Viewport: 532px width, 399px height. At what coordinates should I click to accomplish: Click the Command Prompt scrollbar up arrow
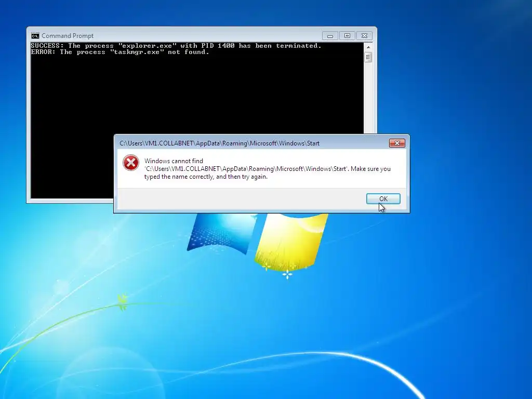(x=368, y=47)
